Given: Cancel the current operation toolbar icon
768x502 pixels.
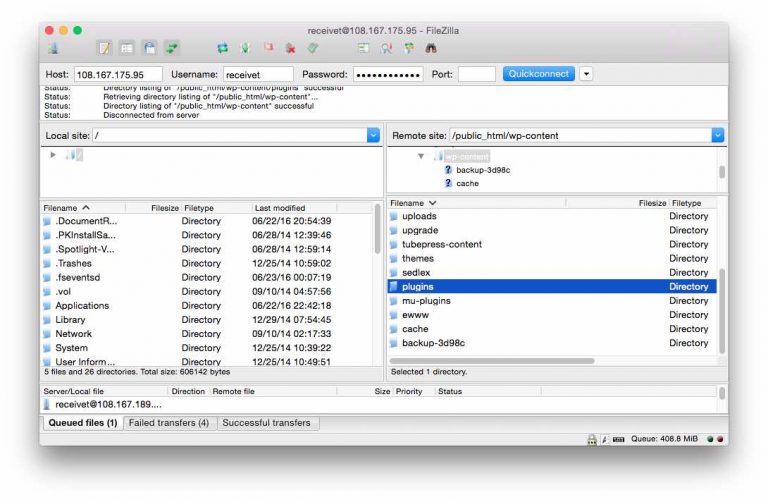Looking at the screenshot, I should point(268,48).
